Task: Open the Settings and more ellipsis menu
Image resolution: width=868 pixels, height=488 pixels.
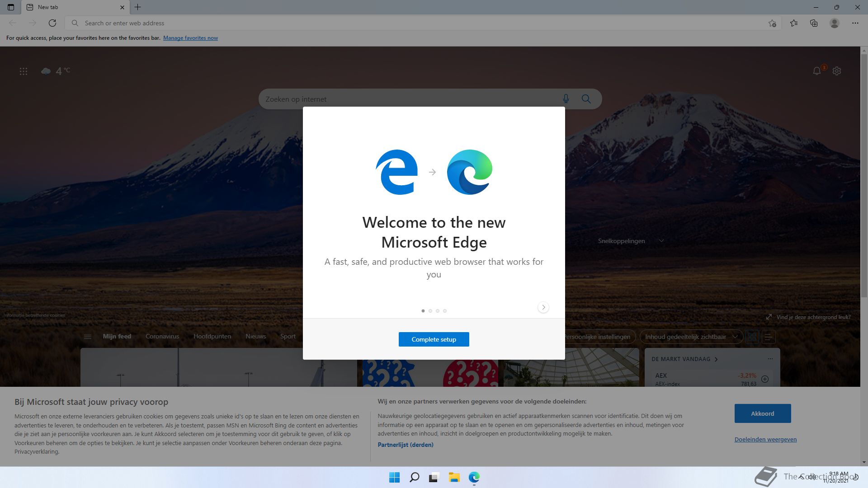Action: pos(855,23)
